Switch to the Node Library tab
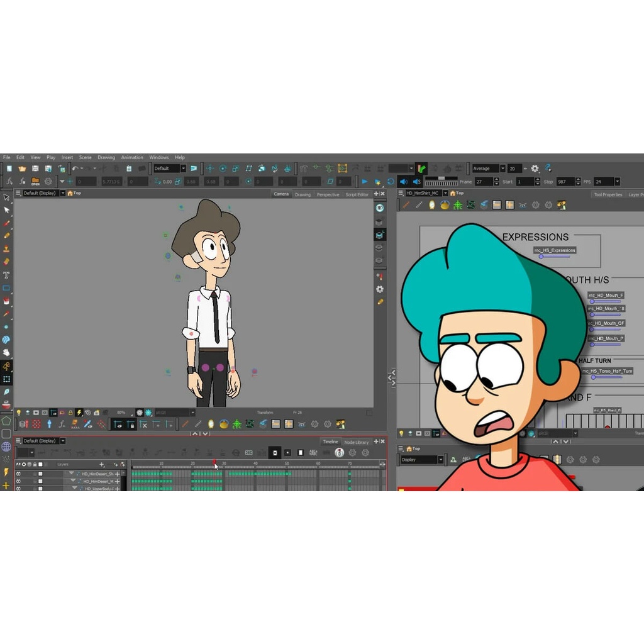 click(x=356, y=442)
